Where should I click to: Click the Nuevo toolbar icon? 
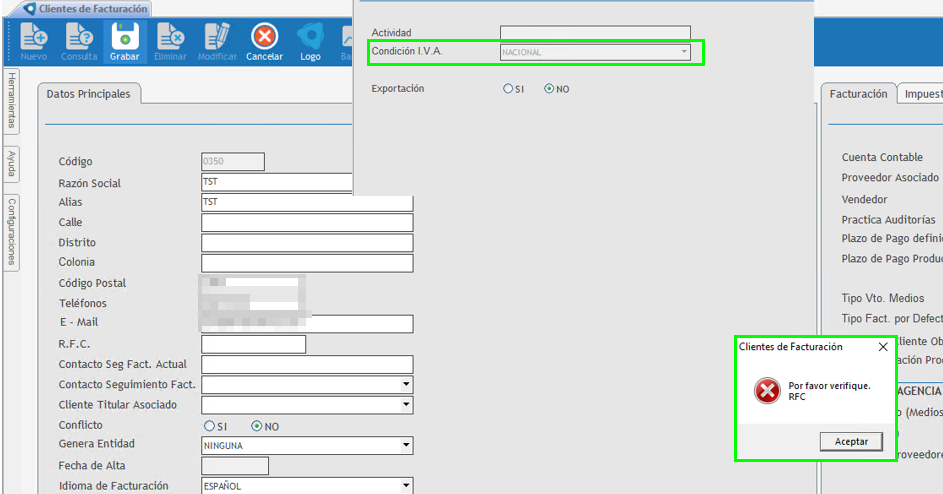pyautogui.click(x=34, y=42)
